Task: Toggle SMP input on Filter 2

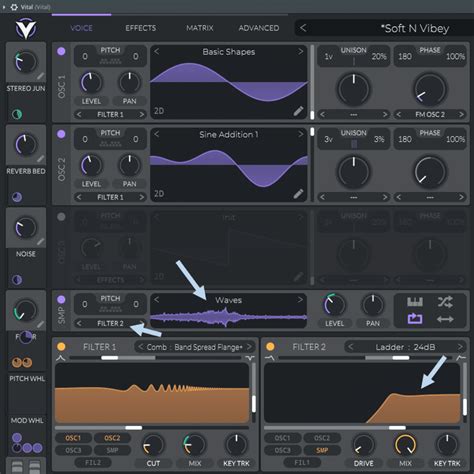Action: 322,450
